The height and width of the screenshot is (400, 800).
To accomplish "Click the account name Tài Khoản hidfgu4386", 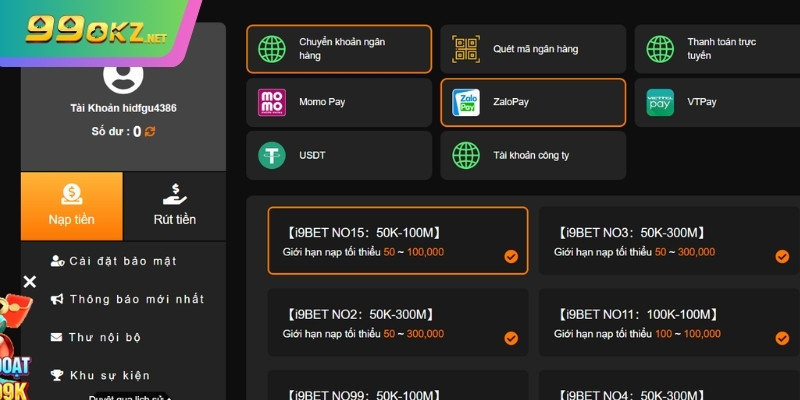I will (x=123, y=108).
